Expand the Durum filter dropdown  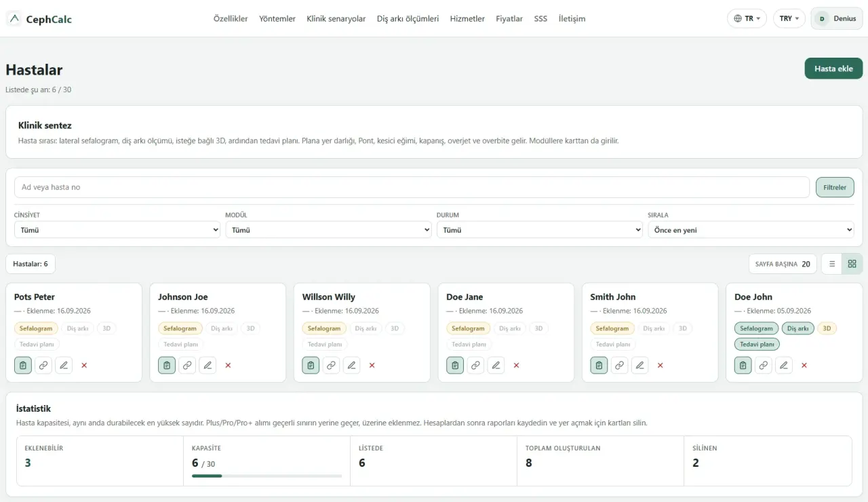click(540, 230)
